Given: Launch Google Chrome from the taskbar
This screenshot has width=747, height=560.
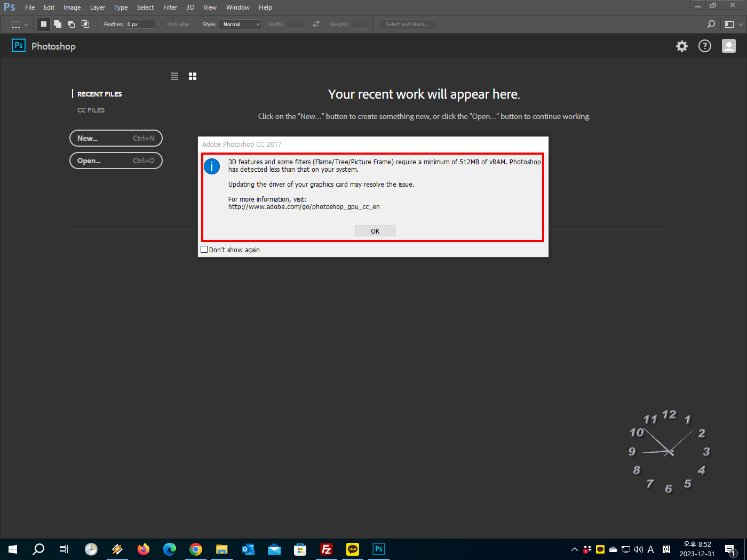Looking at the screenshot, I should click(196, 549).
